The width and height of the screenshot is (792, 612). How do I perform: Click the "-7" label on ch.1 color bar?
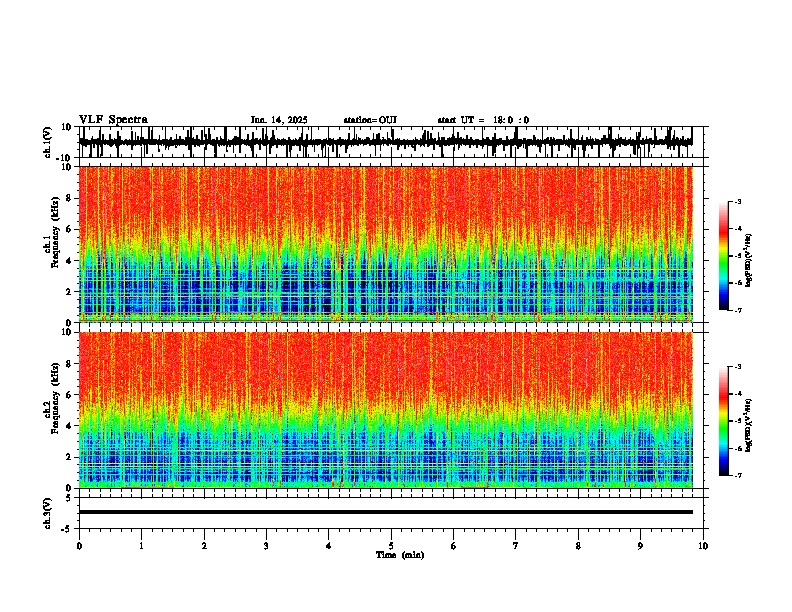tap(738, 310)
